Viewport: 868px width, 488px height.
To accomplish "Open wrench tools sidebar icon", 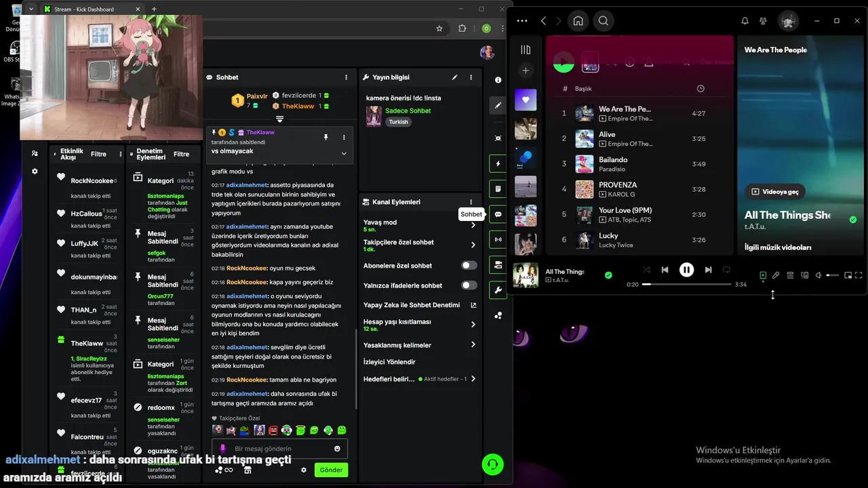I will [x=498, y=290].
